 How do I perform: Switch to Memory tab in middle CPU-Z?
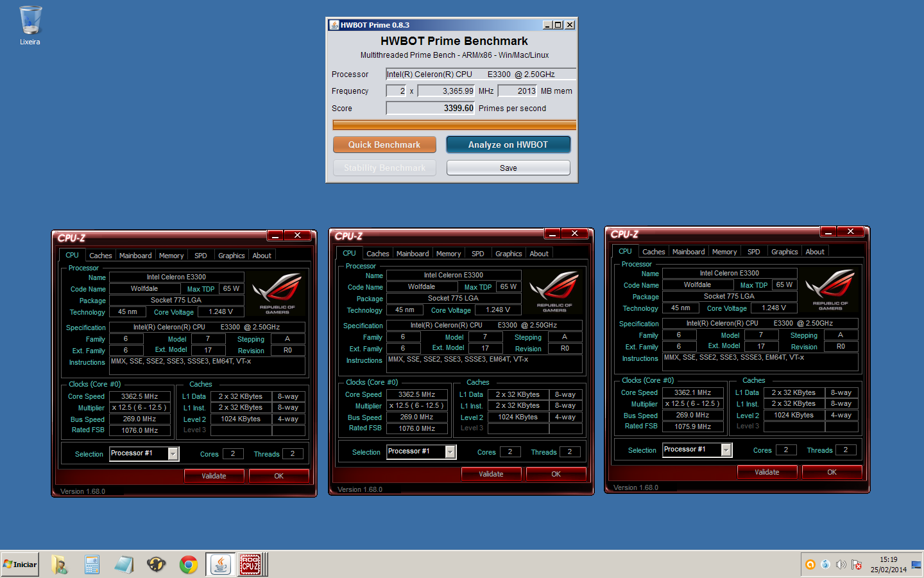tap(449, 254)
